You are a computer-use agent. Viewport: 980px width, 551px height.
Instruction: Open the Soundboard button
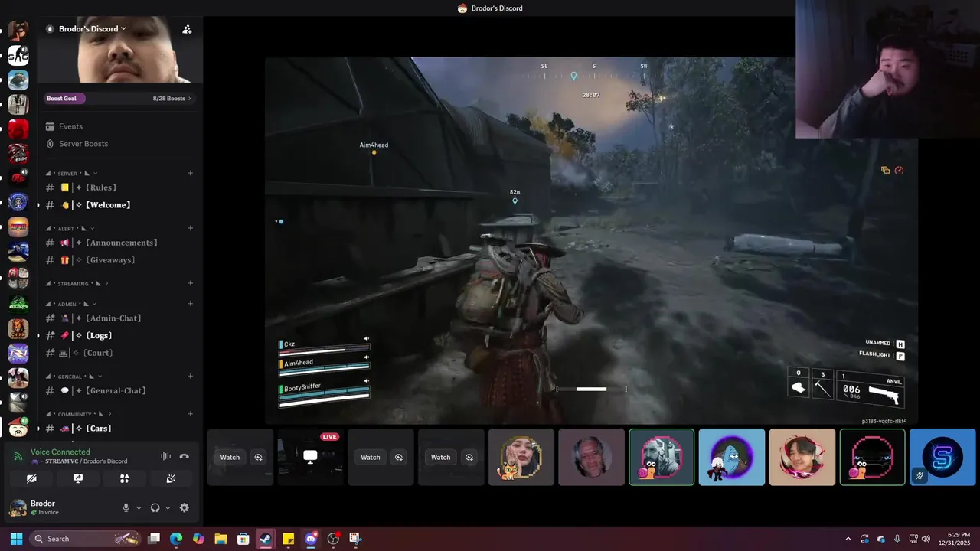(x=171, y=478)
